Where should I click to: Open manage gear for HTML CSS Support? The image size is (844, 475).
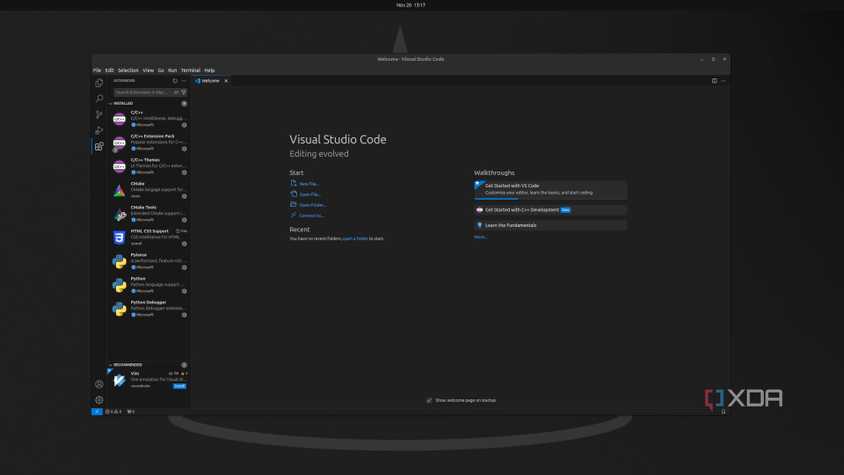(184, 243)
